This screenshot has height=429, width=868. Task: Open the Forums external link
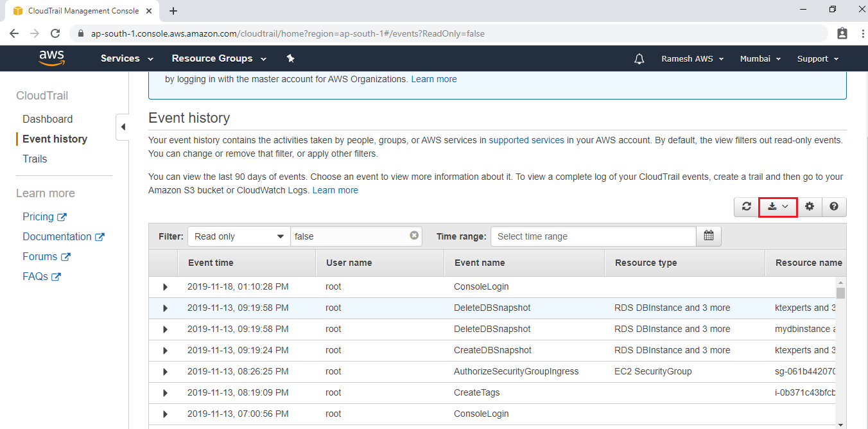46,256
